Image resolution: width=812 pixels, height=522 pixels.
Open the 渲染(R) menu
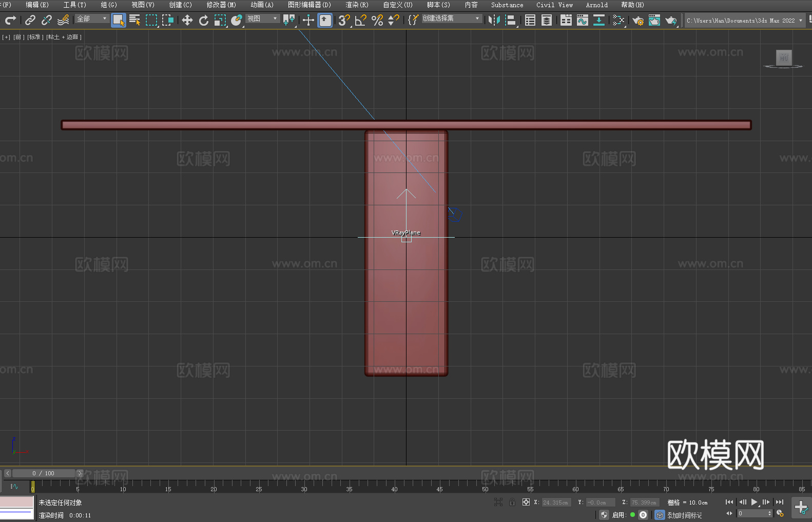pyautogui.click(x=357, y=5)
